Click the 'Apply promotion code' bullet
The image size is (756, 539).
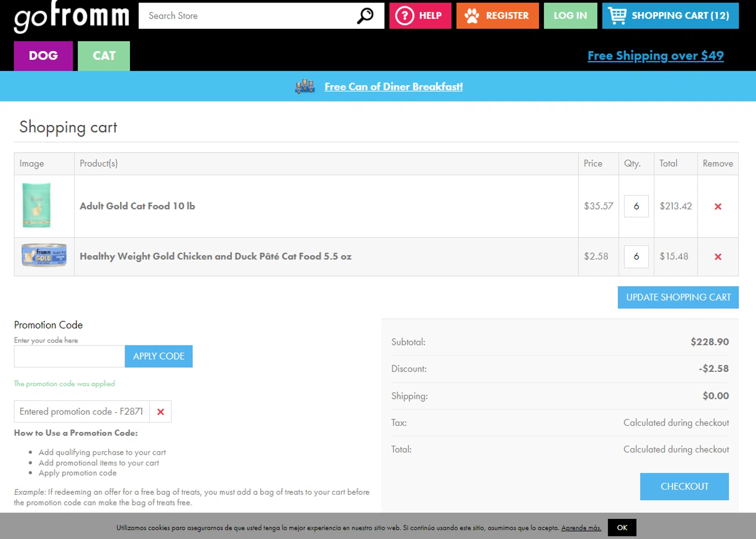[78, 473]
